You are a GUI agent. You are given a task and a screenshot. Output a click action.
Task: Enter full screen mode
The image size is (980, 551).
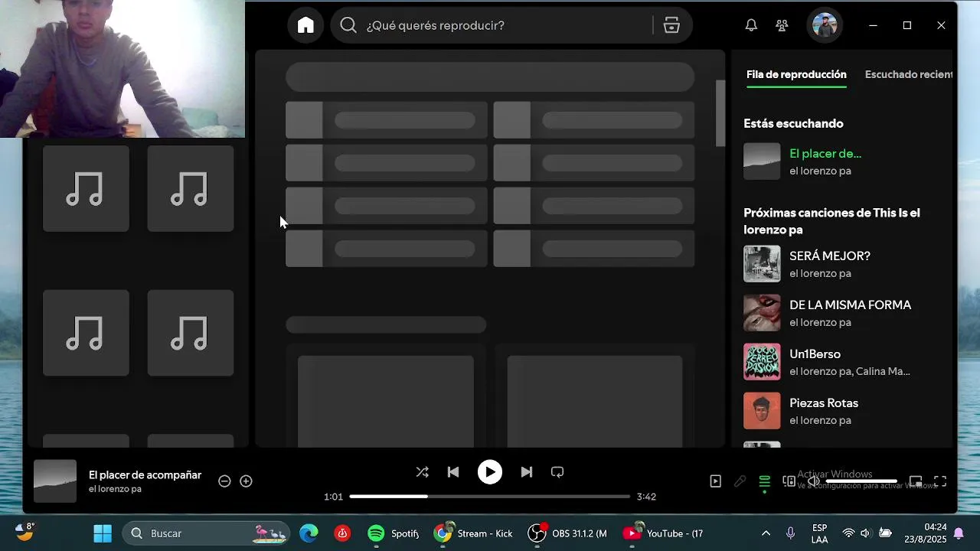coord(940,481)
